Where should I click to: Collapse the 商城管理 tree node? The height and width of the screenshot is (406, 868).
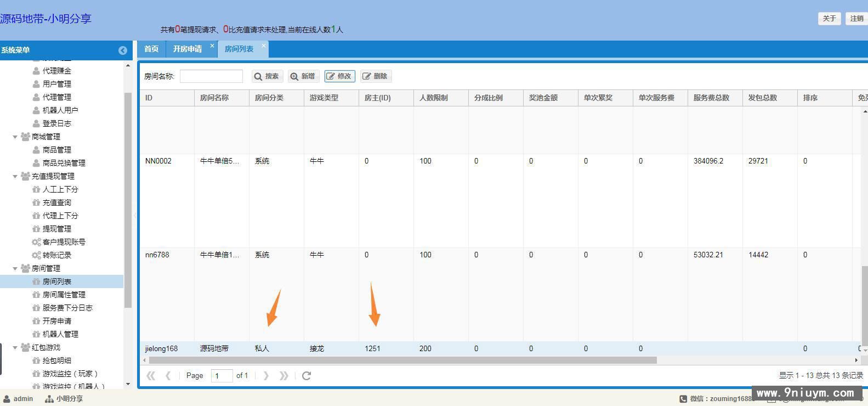click(x=15, y=137)
